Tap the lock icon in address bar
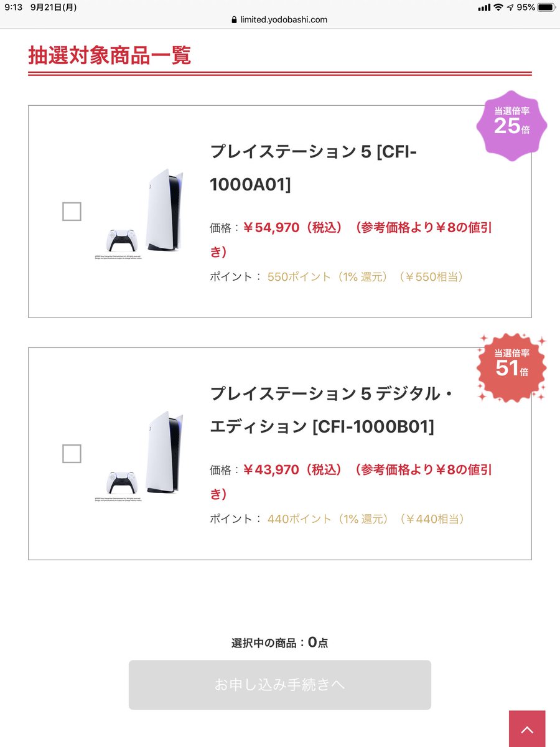 click(234, 20)
